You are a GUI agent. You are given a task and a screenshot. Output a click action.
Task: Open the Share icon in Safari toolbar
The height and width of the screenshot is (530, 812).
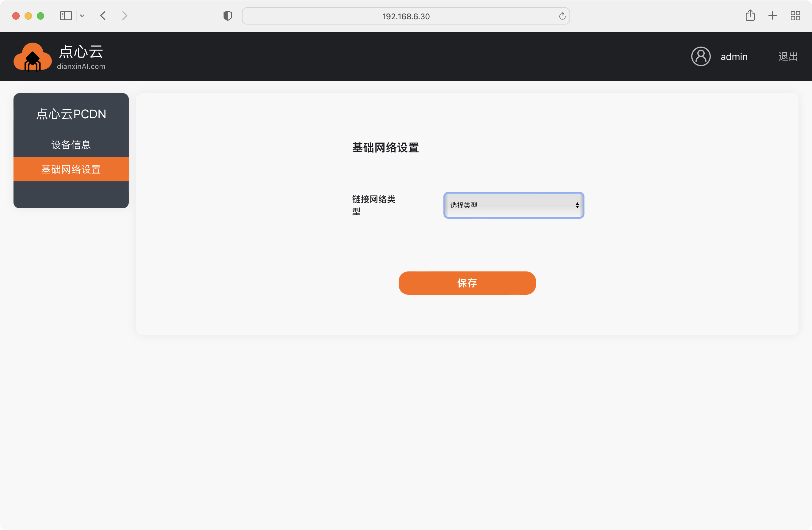point(750,15)
